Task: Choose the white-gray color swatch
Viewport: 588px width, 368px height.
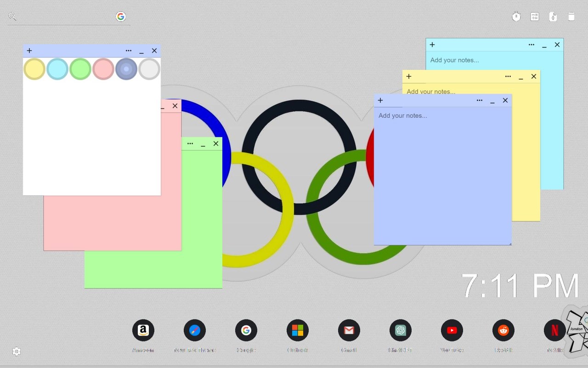Action: tap(149, 69)
